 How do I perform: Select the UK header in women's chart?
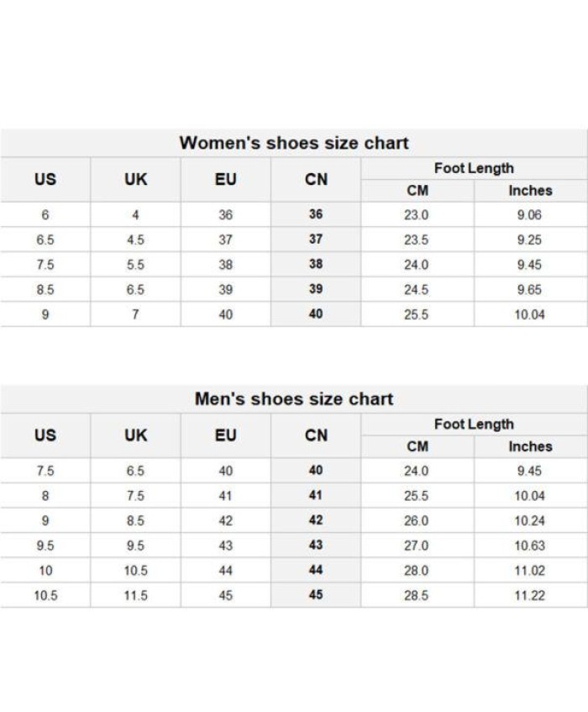(x=135, y=179)
